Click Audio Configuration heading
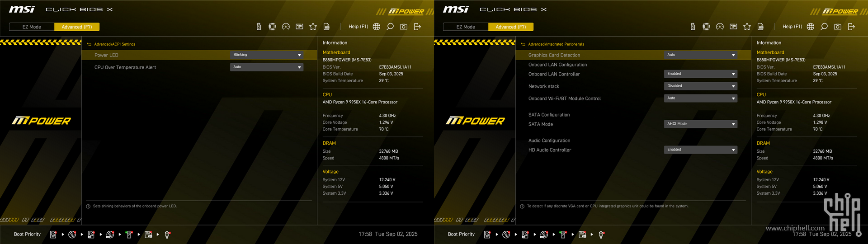Viewport: 868px width, 244px height. 549,141
